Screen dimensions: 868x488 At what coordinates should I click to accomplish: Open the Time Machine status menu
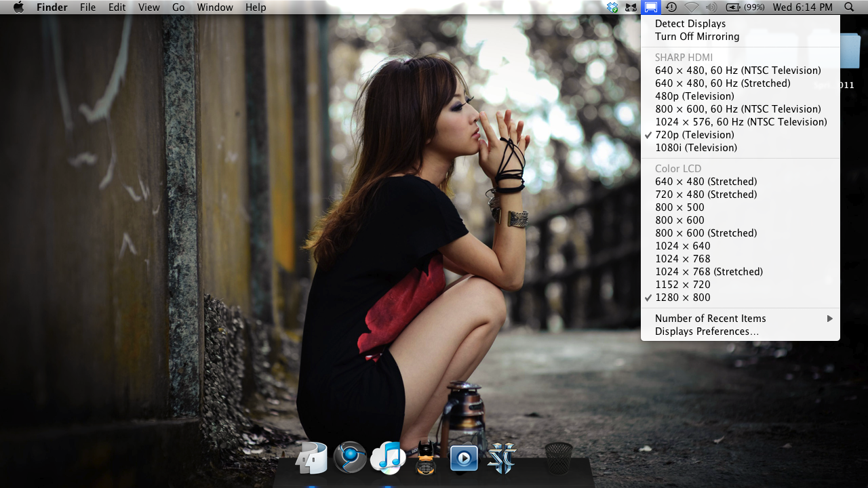[x=671, y=7]
